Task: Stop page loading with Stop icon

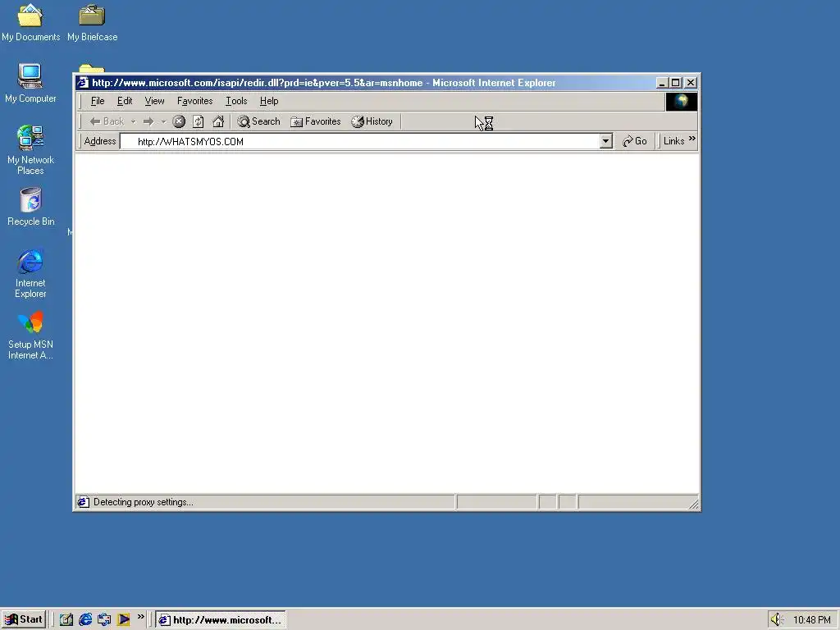Action: click(179, 121)
